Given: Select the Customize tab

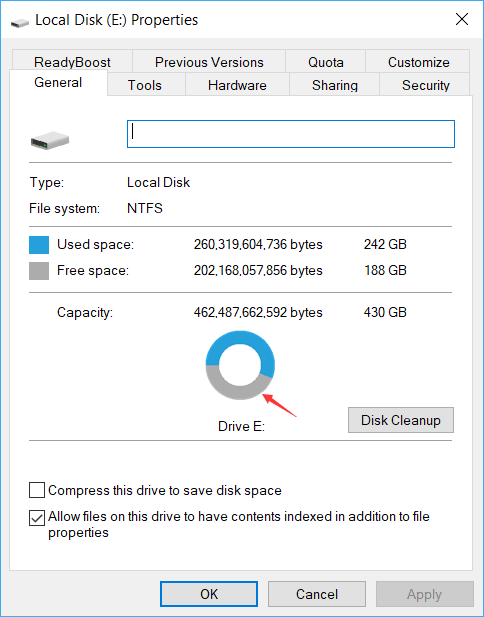Looking at the screenshot, I should [x=418, y=62].
